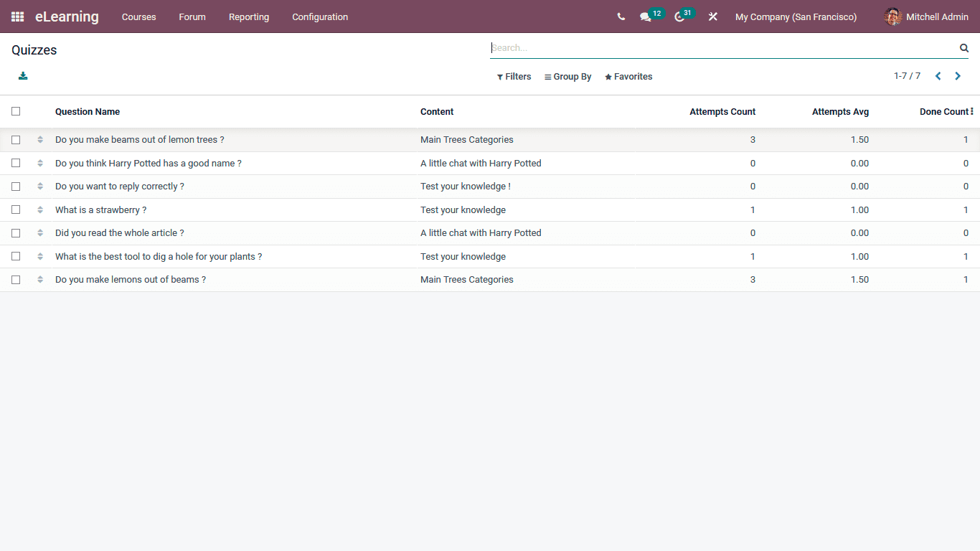Open the 'Main Trees Categories' content link
This screenshot has height=551, width=980.
coord(466,139)
